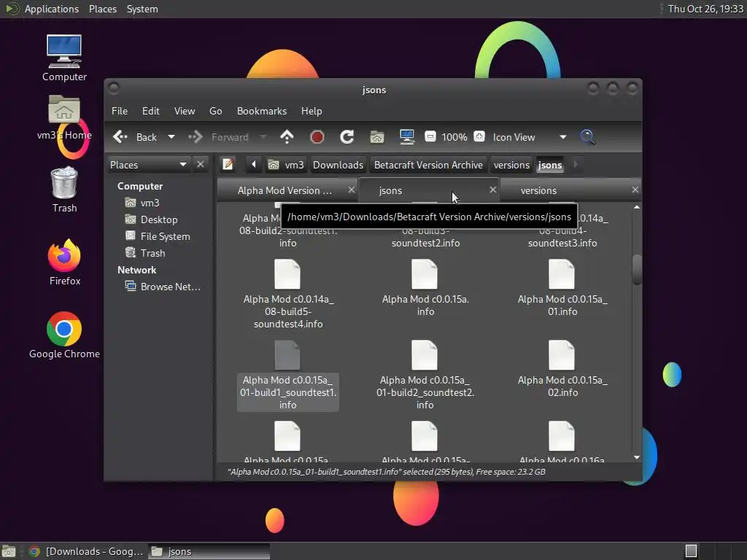Launch Google Chrome from the desktop

point(64,335)
